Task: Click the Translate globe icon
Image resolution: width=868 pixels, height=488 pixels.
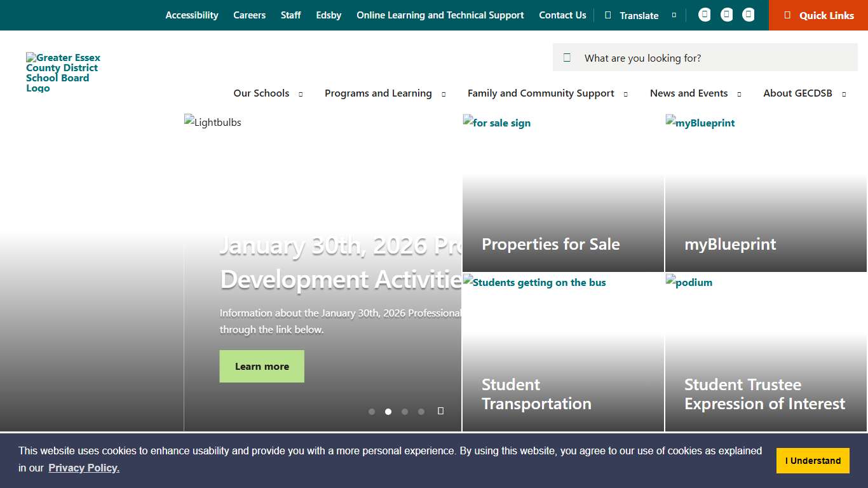Action: [x=607, y=15]
